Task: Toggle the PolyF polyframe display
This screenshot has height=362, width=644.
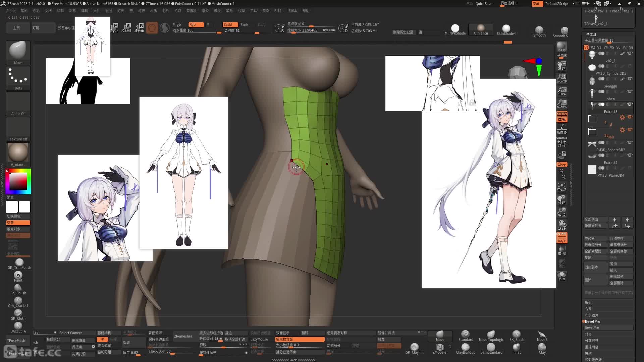Action: (562, 238)
